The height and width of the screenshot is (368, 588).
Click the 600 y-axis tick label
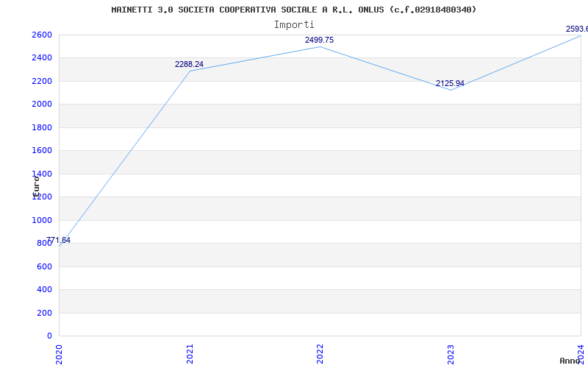coord(44,266)
